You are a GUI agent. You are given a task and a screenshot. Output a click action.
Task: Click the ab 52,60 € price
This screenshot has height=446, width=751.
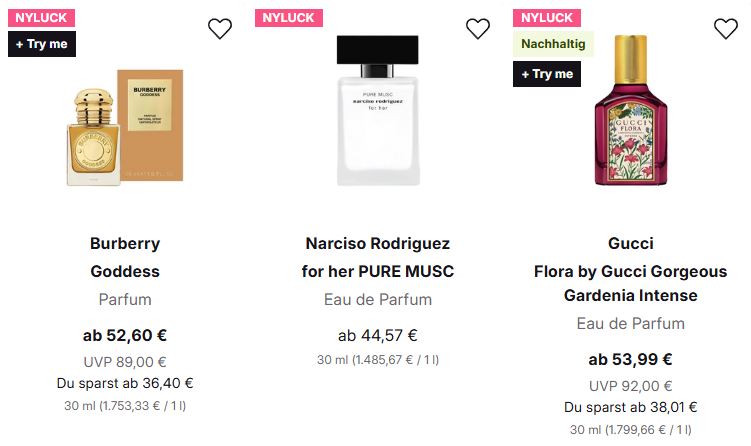click(x=125, y=336)
